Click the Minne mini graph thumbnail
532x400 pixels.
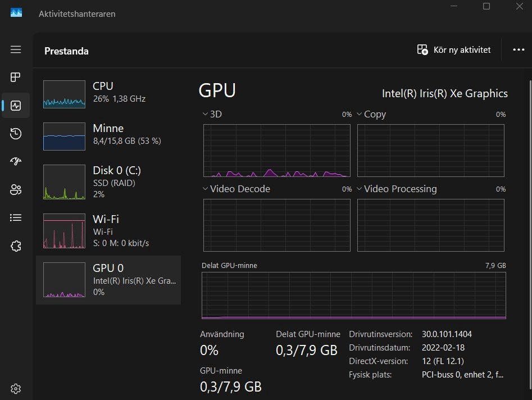(x=64, y=137)
